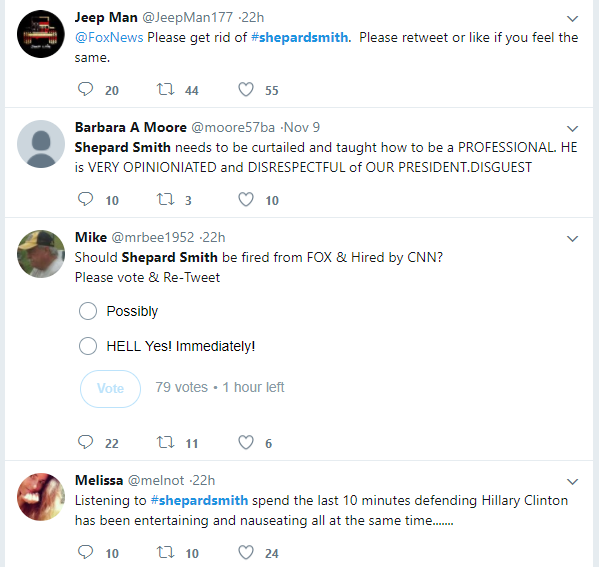Screen dimensions: 599x567
Task: Expand Melissa's tweet options chevron
Action: [572, 482]
